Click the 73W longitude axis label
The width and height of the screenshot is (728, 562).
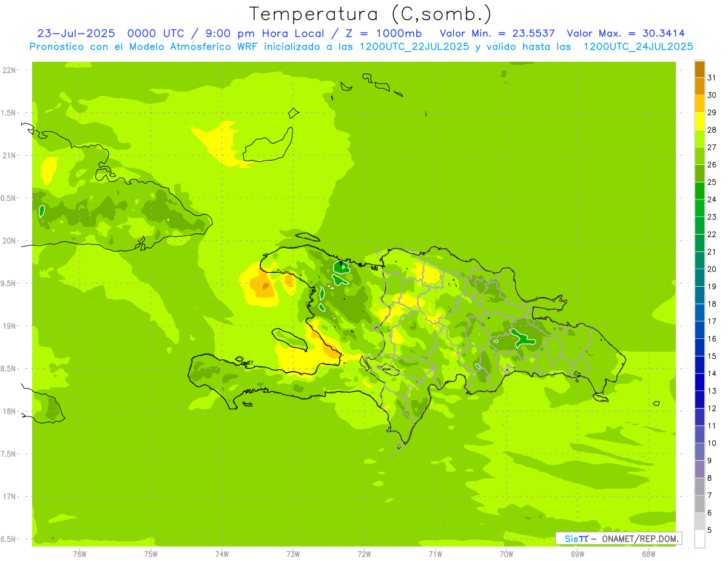coord(293,554)
